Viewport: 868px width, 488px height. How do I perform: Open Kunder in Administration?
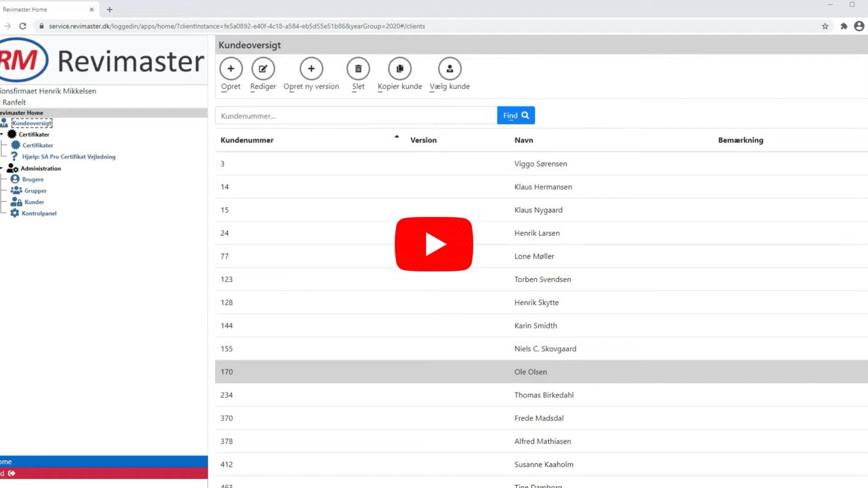tap(34, 202)
